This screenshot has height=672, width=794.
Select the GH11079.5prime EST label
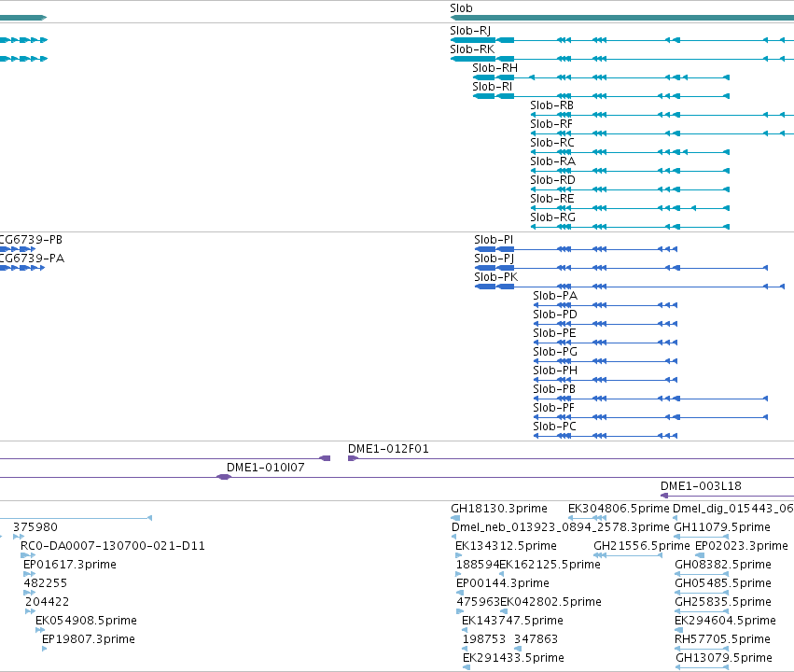pyautogui.click(x=722, y=527)
